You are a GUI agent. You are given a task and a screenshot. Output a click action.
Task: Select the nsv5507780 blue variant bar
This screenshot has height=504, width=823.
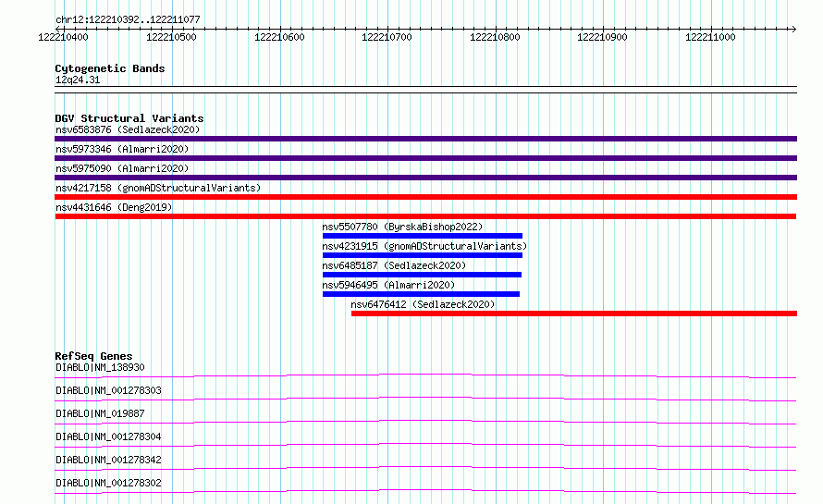pos(423,236)
